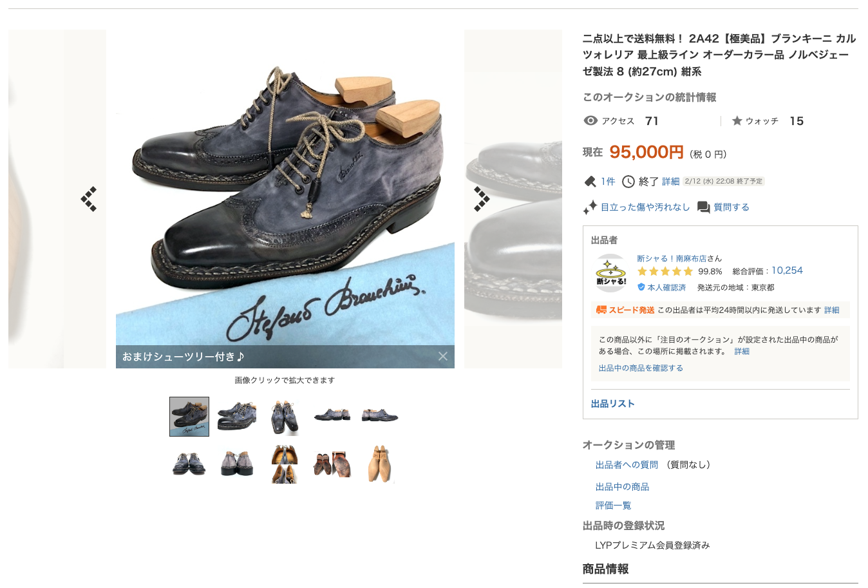
Task: Click the speech bubble question icon
Action: click(704, 207)
